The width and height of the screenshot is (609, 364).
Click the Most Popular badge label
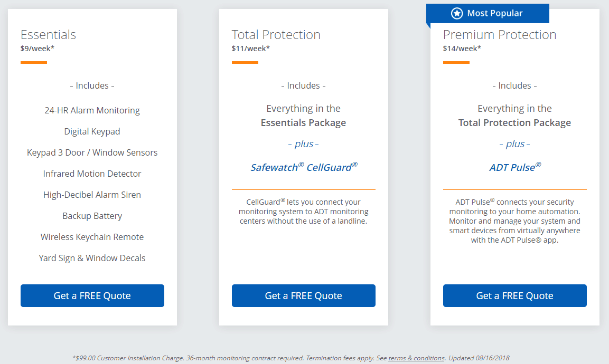coord(495,13)
